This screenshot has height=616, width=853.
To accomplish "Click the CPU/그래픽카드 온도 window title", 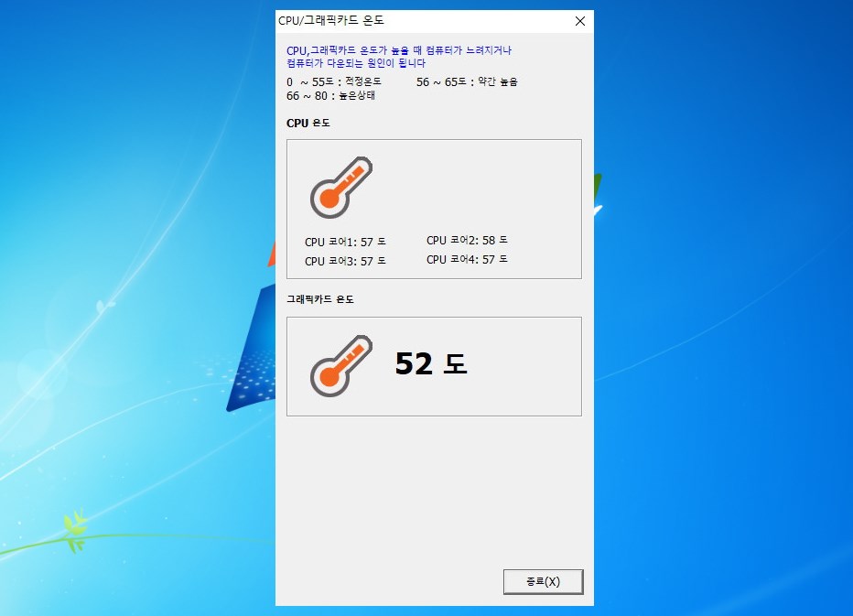I will [331, 21].
